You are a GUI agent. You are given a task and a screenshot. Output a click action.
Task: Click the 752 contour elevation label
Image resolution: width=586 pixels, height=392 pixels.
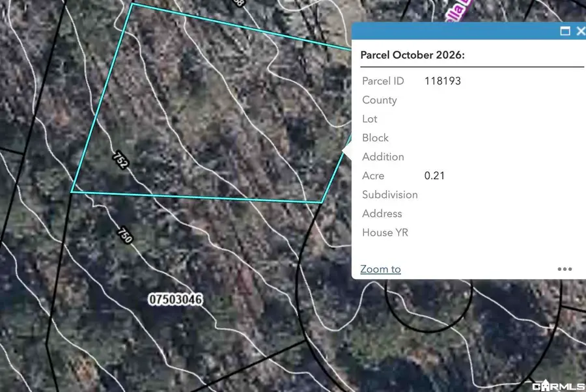click(120, 160)
